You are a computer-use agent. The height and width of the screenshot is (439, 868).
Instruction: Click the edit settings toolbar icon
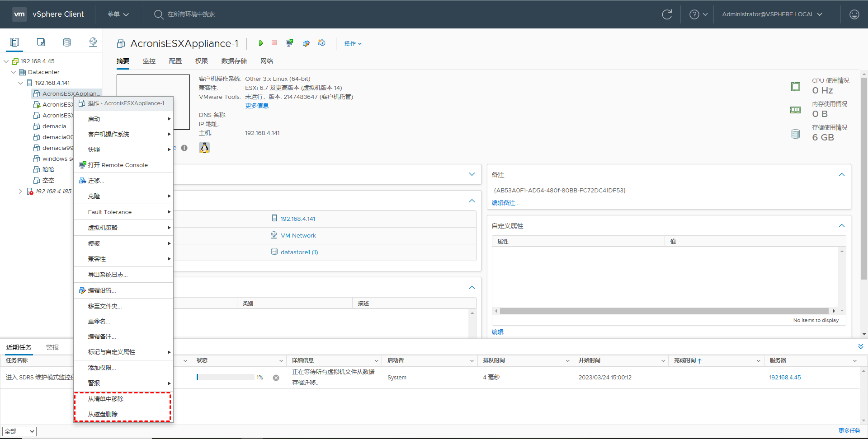pos(306,43)
